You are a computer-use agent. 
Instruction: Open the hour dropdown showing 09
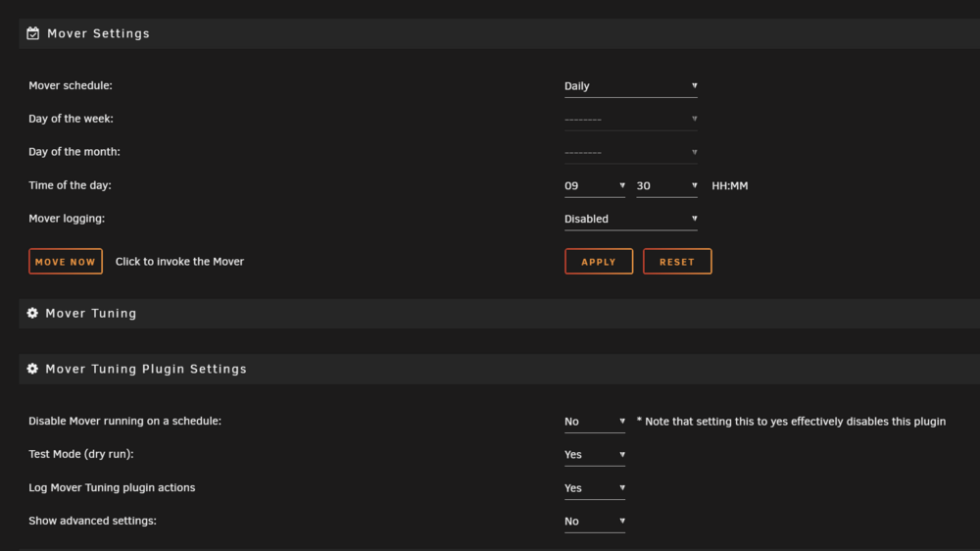point(595,185)
